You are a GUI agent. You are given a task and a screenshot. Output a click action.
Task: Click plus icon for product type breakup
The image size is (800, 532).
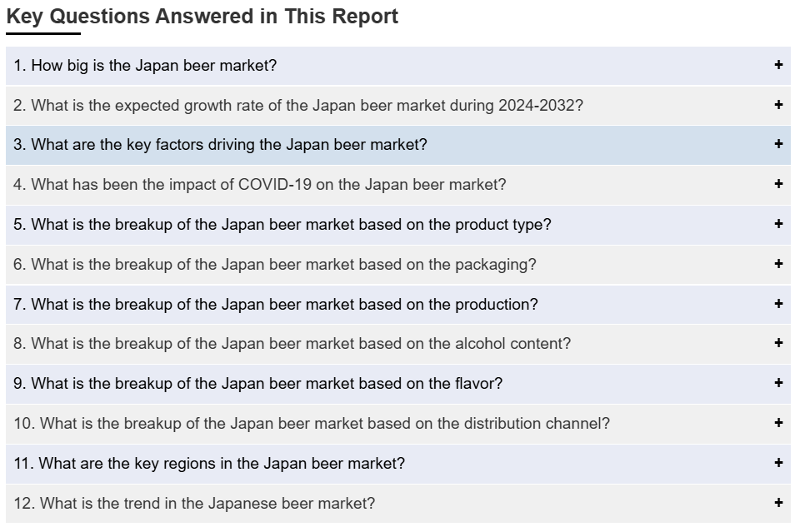(x=778, y=224)
